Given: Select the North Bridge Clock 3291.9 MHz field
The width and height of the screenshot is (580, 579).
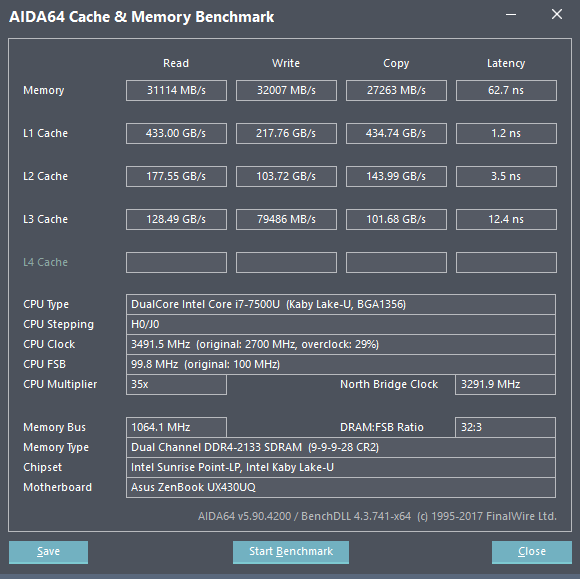Looking at the screenshot, I should pyautogui.click(x=505, y=384).
